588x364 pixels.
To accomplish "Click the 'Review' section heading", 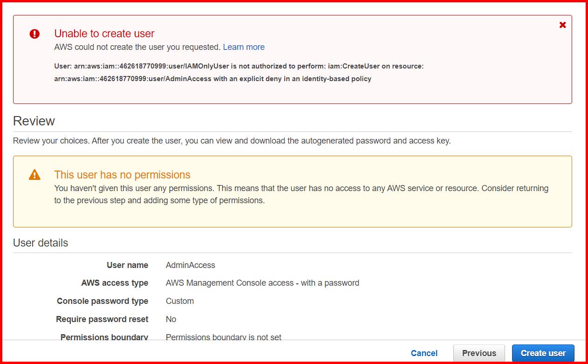I will coord(34,120).
